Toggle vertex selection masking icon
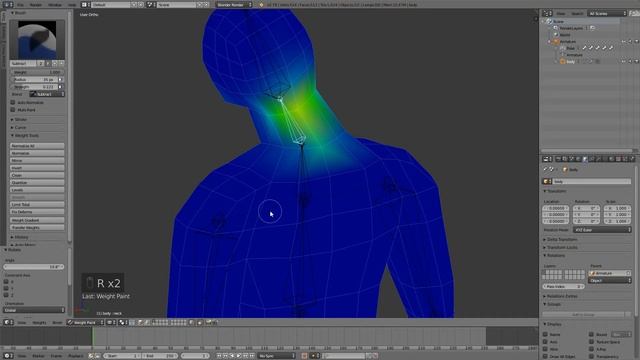 point(147,322)
